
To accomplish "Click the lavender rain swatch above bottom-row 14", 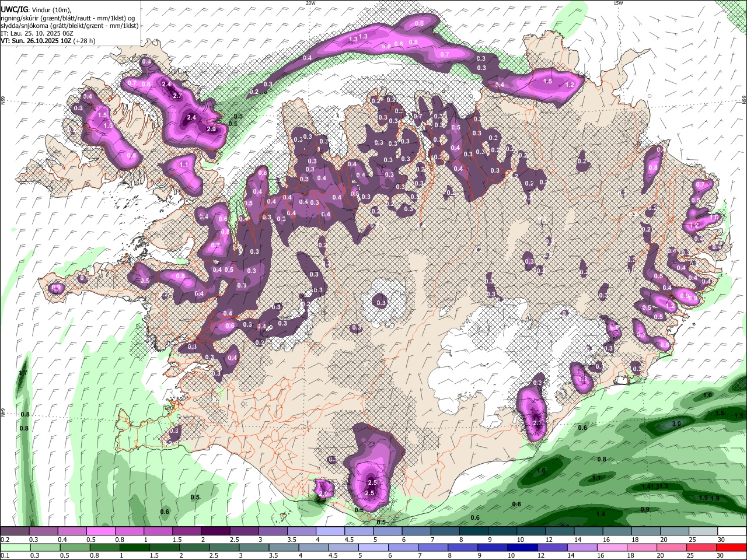I will [x=582, y=547].
